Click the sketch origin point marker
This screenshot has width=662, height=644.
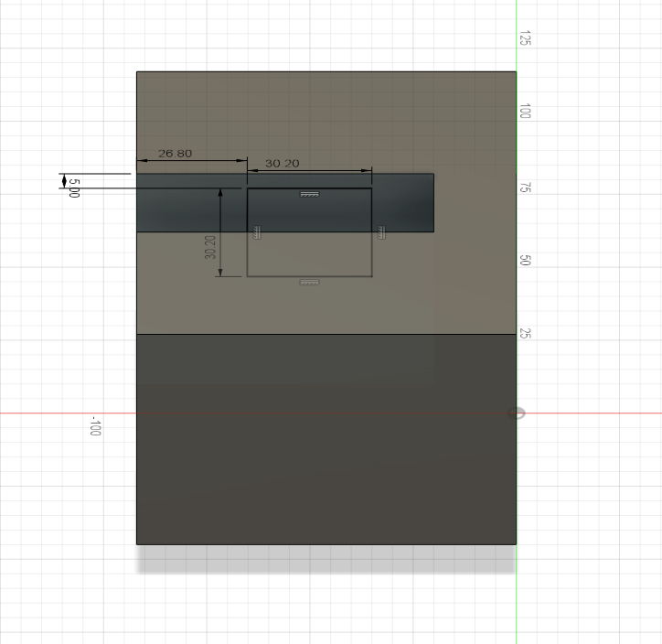pyautogui.click(x=517, y=413)
